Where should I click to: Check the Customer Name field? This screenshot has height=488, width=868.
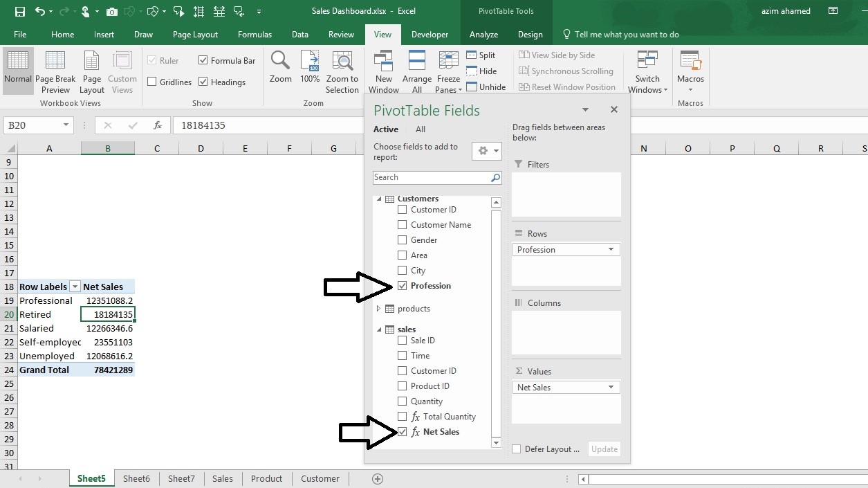pos(402,225)
